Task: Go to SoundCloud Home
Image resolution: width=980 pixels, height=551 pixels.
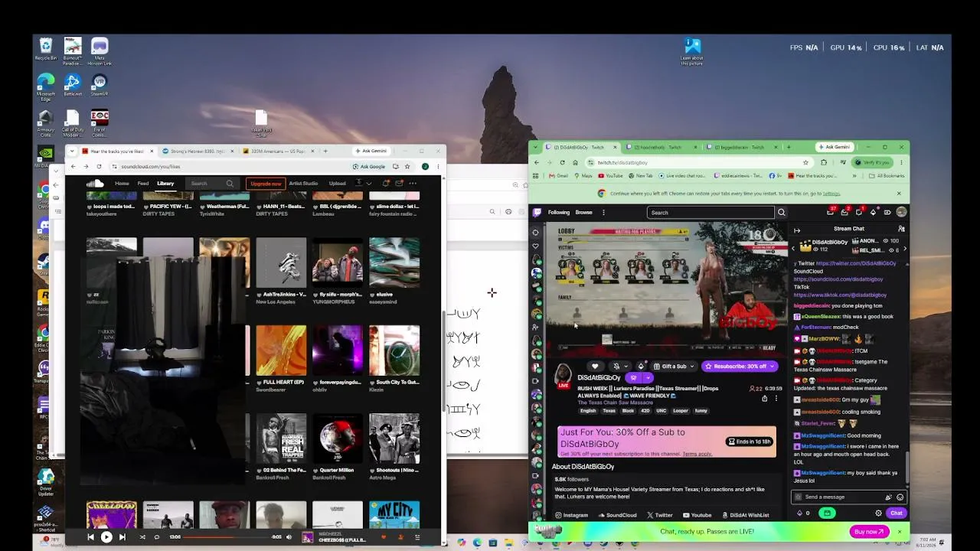Action: click(122, 184)
